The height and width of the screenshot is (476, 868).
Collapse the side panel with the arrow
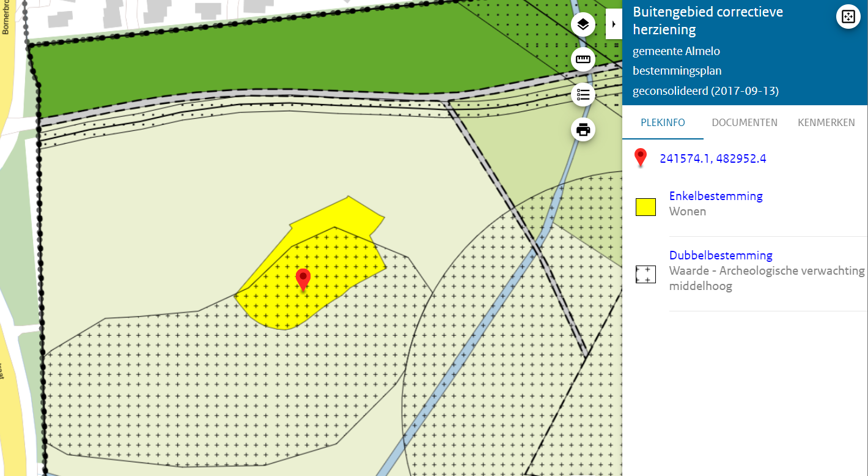click(614, 24)
